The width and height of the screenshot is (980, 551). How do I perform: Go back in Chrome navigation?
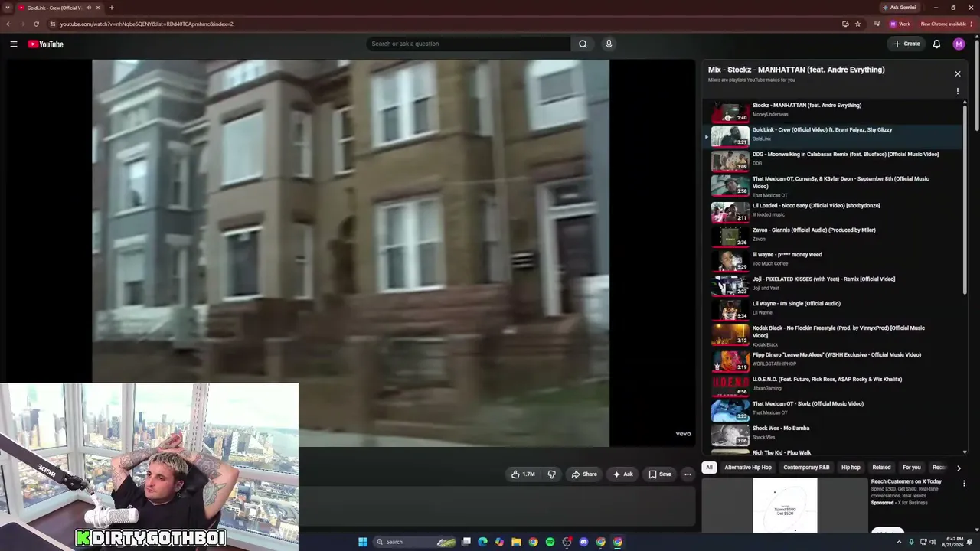[8, 24]
